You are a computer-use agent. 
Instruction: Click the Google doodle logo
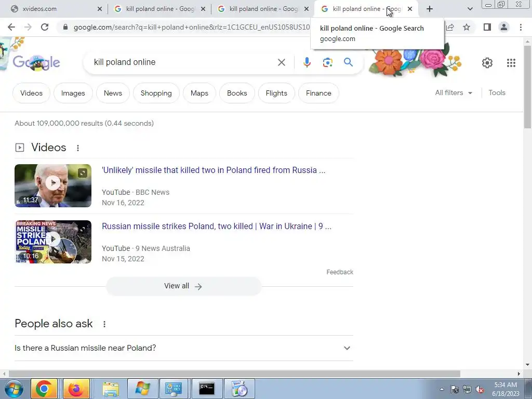pyautogui.click(x=36, y=62)
